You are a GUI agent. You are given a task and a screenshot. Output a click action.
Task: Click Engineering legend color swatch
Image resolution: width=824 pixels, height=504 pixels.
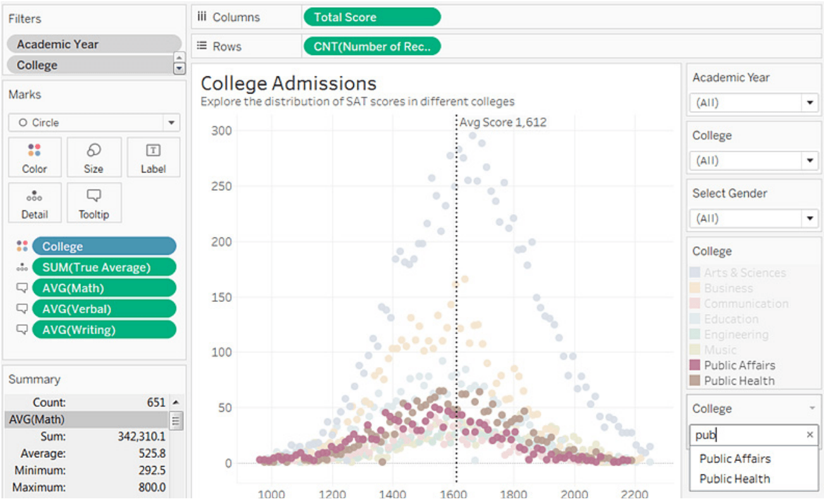695,335
